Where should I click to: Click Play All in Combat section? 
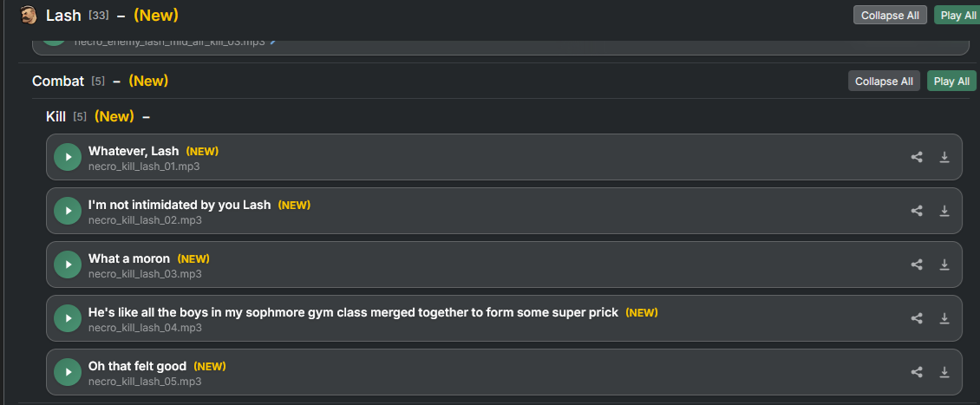pyautogui.click(x=951, y=81)
